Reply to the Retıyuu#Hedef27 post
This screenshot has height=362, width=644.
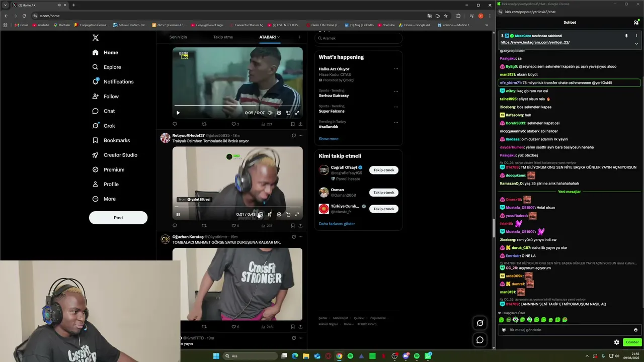pyautogui.click(x=175, y=226)
